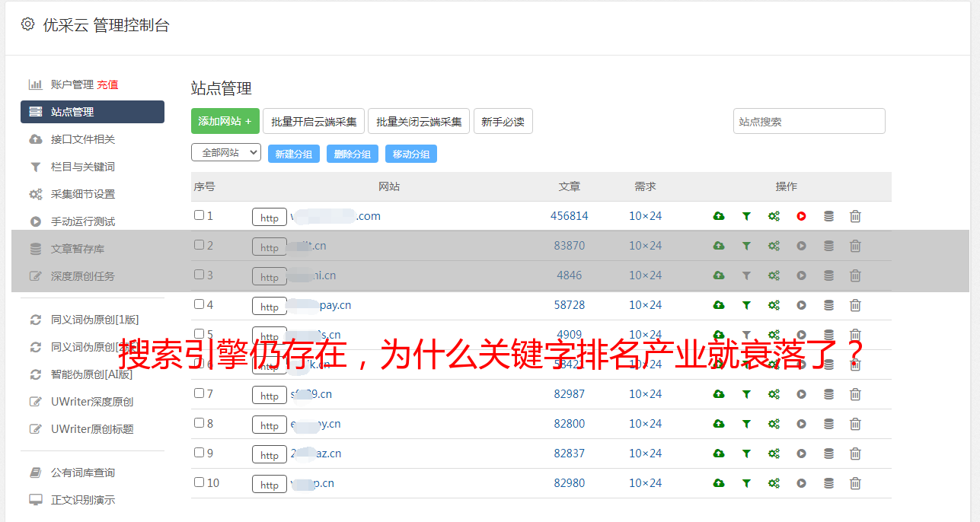Click the cloud upload icon in row 4
This screenshot has height=522, width=980.
coord(719,305)
